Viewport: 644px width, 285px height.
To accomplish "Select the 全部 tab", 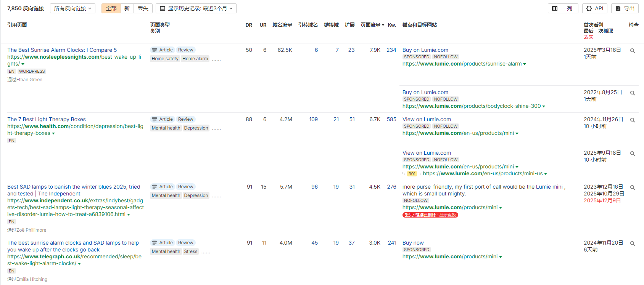I will pyautogui.click(x=111, y=8).
